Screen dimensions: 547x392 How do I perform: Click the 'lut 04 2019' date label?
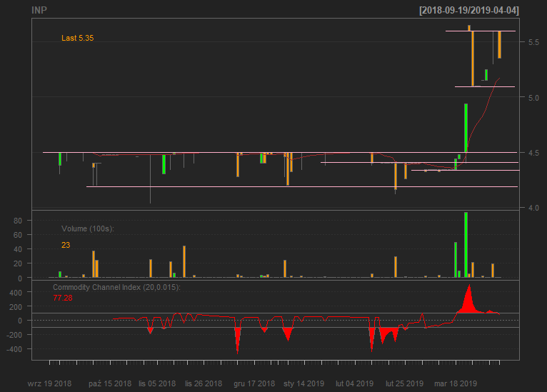[x=354, y=383]
